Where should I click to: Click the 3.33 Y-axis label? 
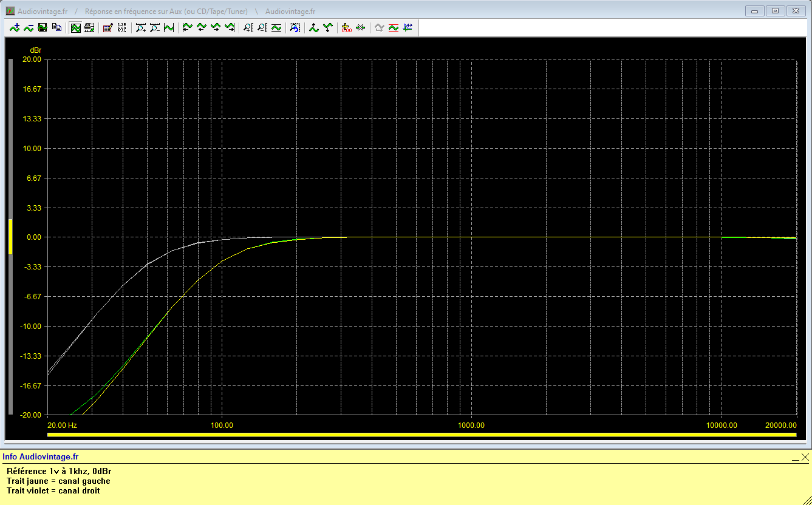(x=33, y=208)
